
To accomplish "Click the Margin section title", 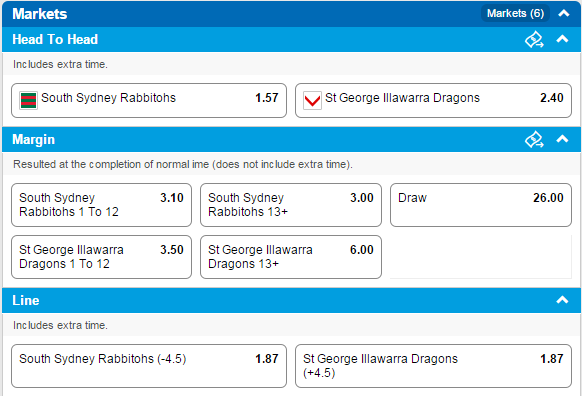I will point(33,140).
